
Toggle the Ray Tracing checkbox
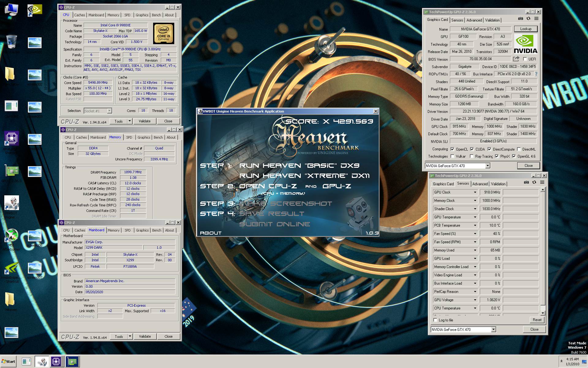[x=472, y=156]
